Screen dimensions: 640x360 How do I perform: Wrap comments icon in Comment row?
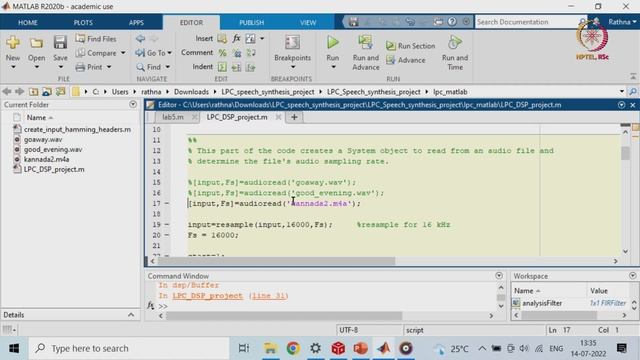click(x=251, y=53)
